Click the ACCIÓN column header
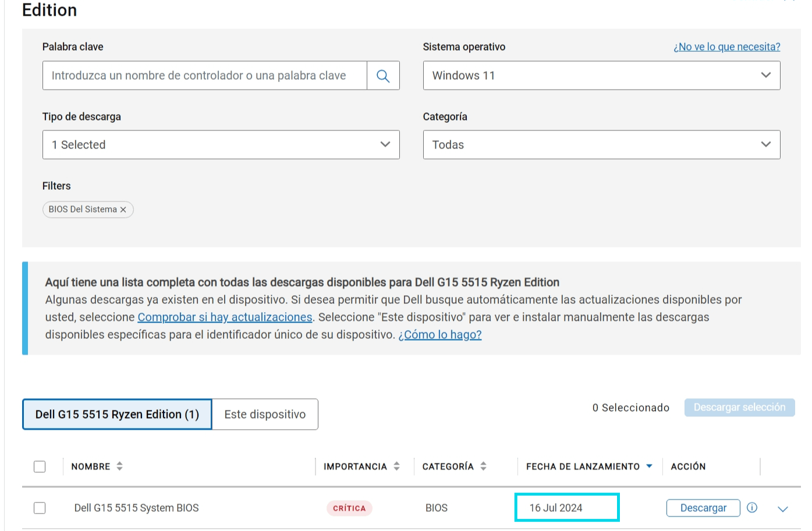 (688, 466)
